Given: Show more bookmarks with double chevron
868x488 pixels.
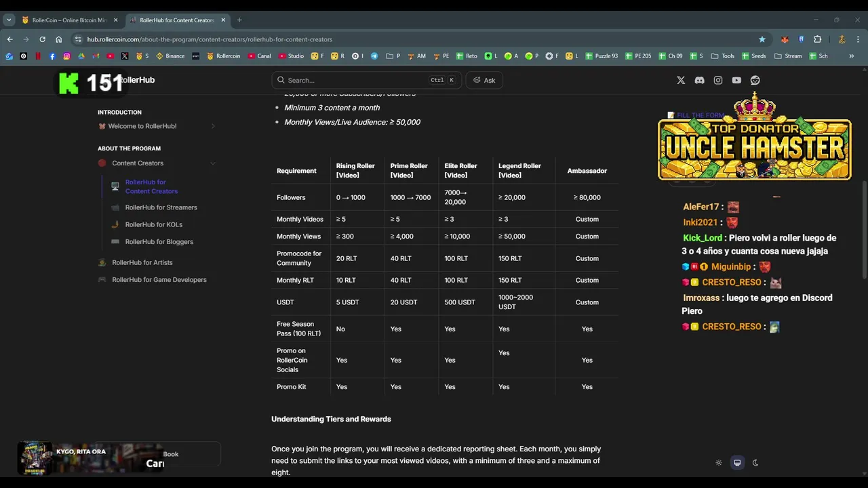Looking at the screenshot, I should click(x=852, y=56).
